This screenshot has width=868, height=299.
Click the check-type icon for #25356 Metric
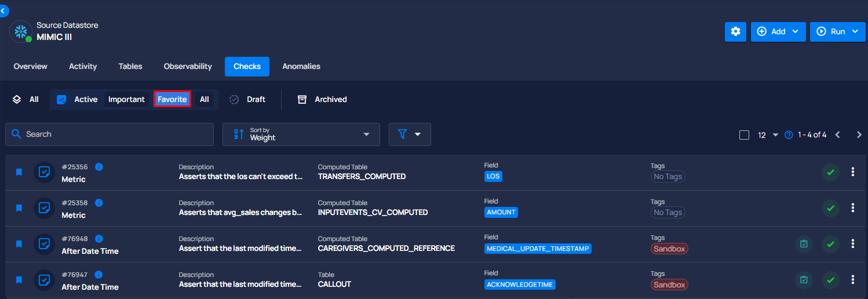[44, 172]
